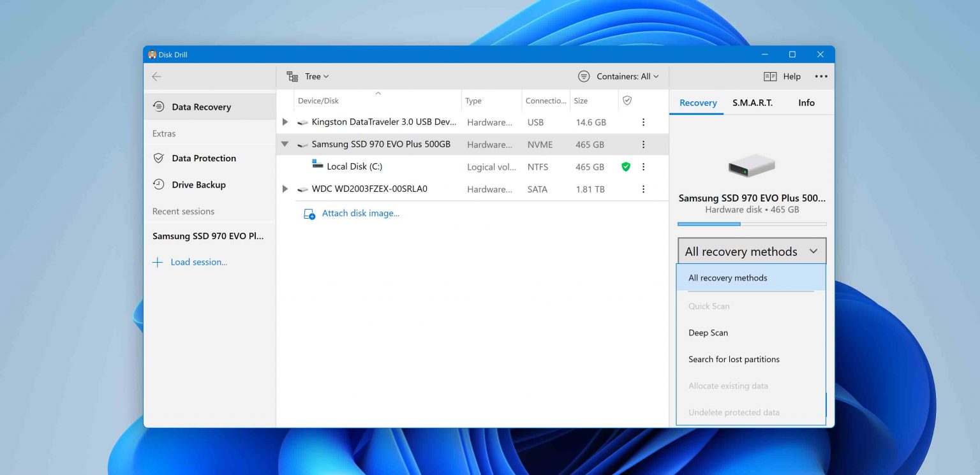This screenshot has height=475, width=980.
Task: Click the shield column header checkbox
Action: 627,100
